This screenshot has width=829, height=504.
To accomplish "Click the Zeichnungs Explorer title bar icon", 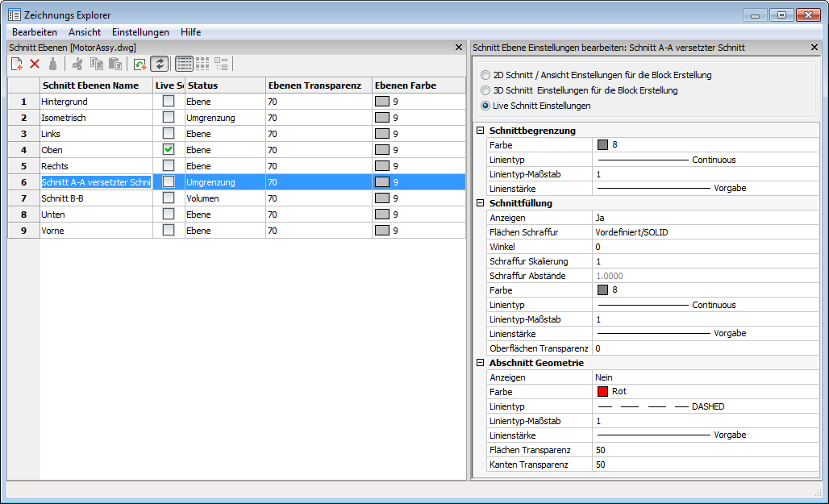I will point(14,15).
